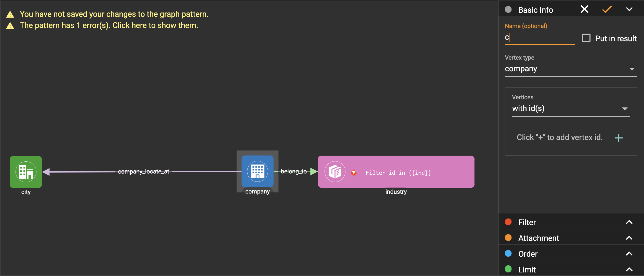Expand the Limit section
Viewport: 644px width, 276px height.
point(629,269)
